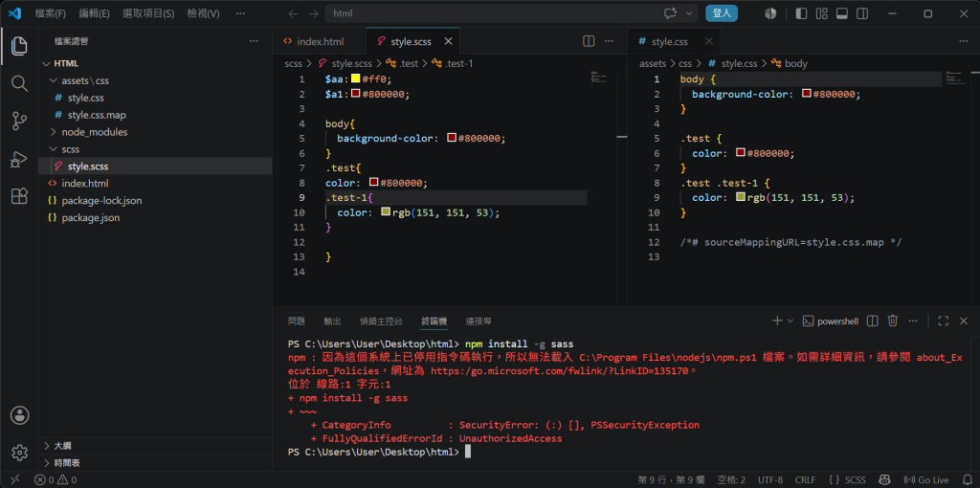The image size is (980, 488).
Task: Click the 登入 sign-in button
Action: coord(722,13)
